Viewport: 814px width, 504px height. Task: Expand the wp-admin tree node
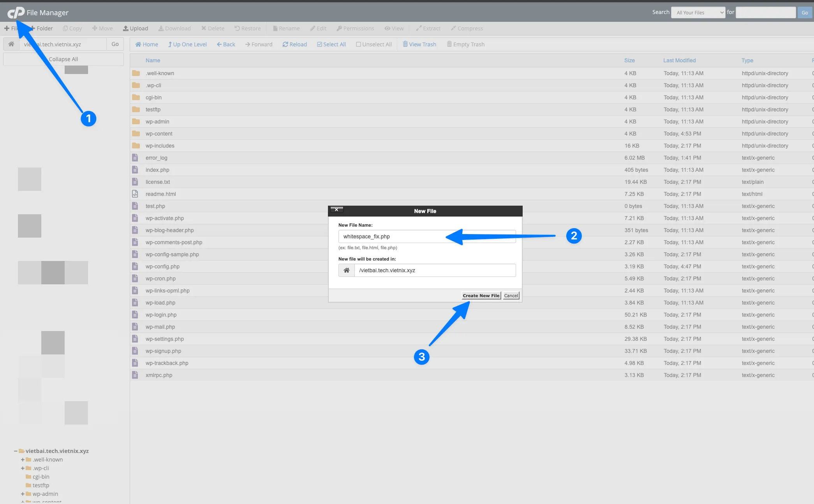point(22,494)
